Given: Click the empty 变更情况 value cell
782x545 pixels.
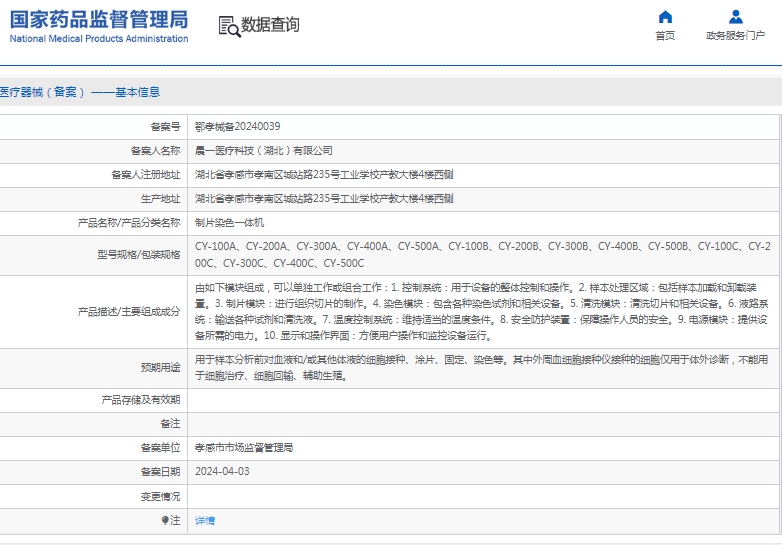Looking at the screenshot, I should pos(483,497).
